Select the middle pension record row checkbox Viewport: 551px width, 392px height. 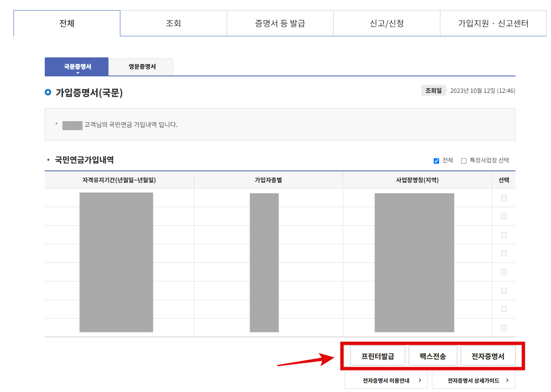point(503,253)
